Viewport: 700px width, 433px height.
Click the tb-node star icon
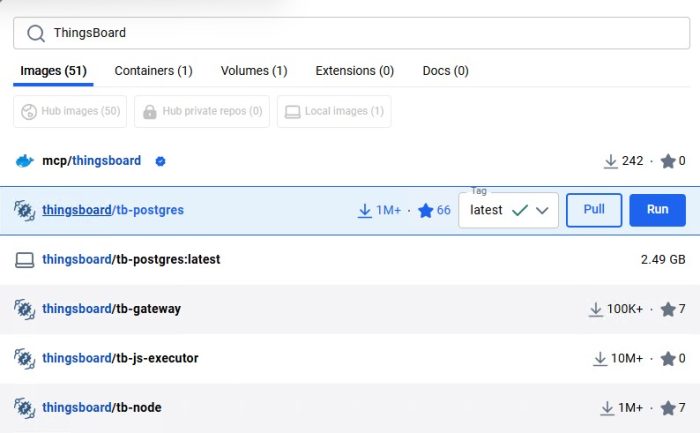coord(667,408)
